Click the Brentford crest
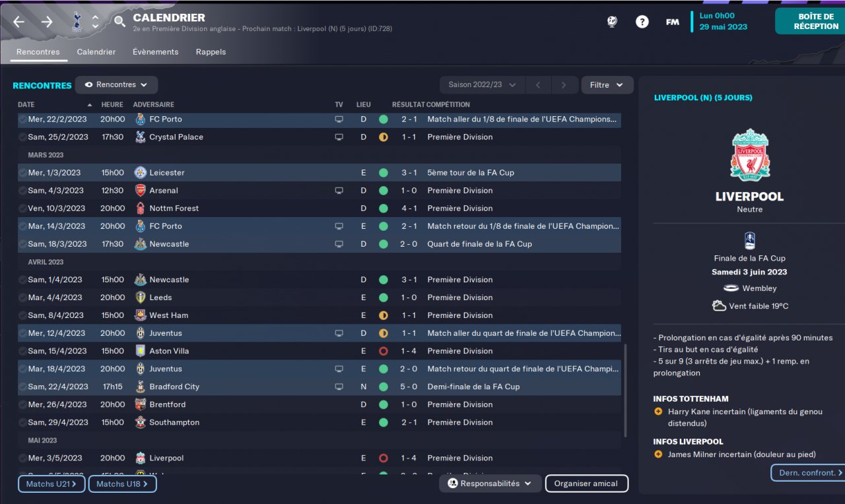 (140, 404)
